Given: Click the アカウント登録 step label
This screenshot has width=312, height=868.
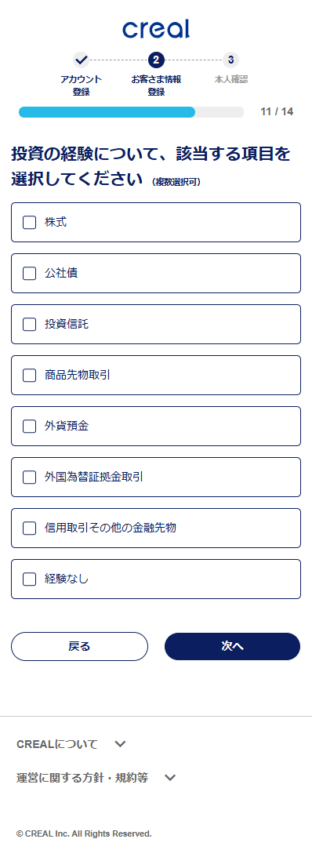Looking at the screenshot, I should click(x=82, y=85).
